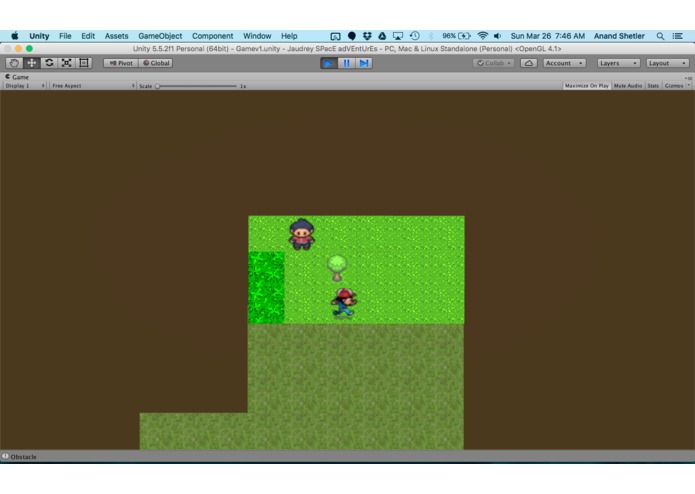Open Dropbox in the menu bar
The image size is (695, 494).
click(367, 36)
